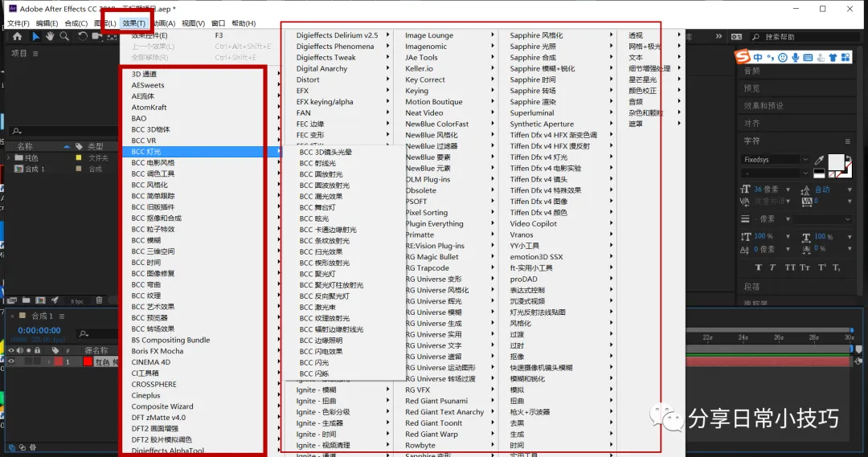Open the 编辑(E) menu
868x457 pixels.
(47, 23)
